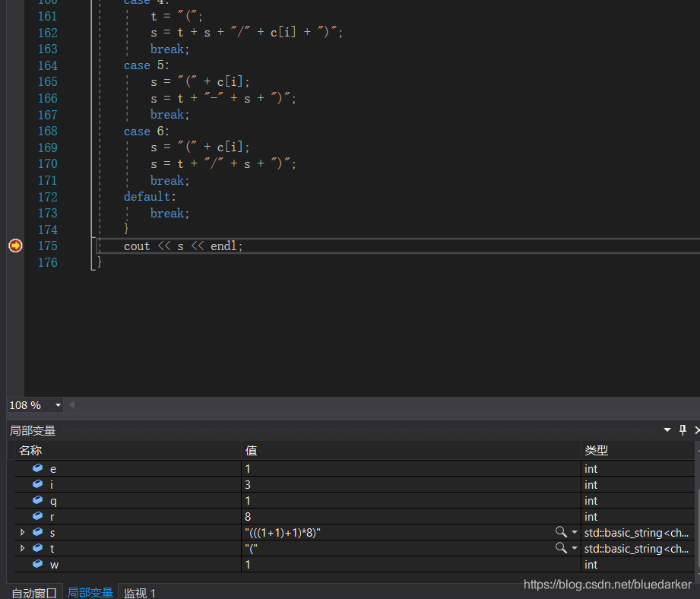Open the visualizer dropdown arrow for t
Image resolution: width=700 pixels, height=599 pixels.
tap(574, 548)
